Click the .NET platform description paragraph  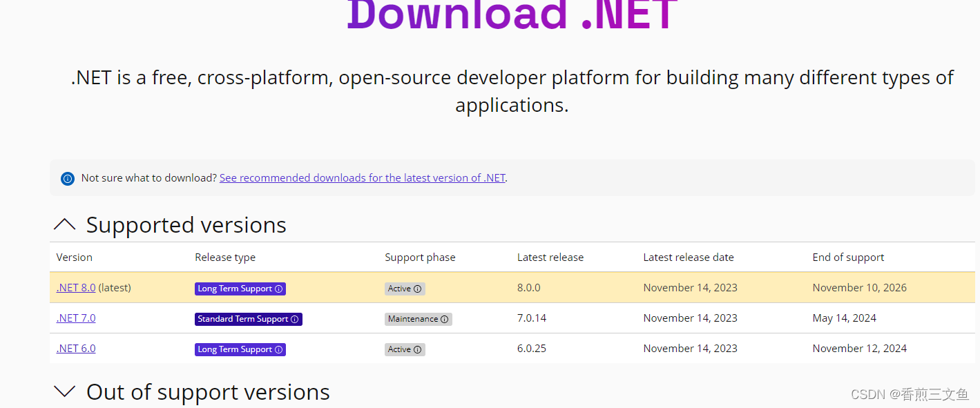tap(512, 91)
